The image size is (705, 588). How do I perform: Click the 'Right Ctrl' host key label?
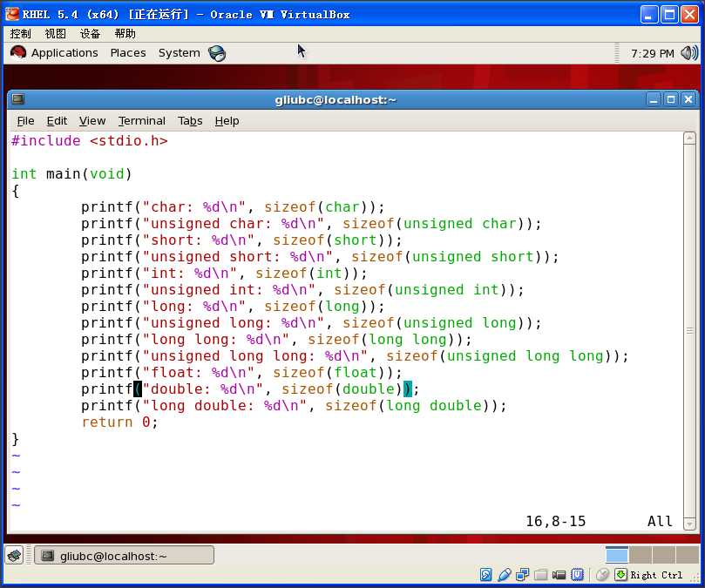656,575
